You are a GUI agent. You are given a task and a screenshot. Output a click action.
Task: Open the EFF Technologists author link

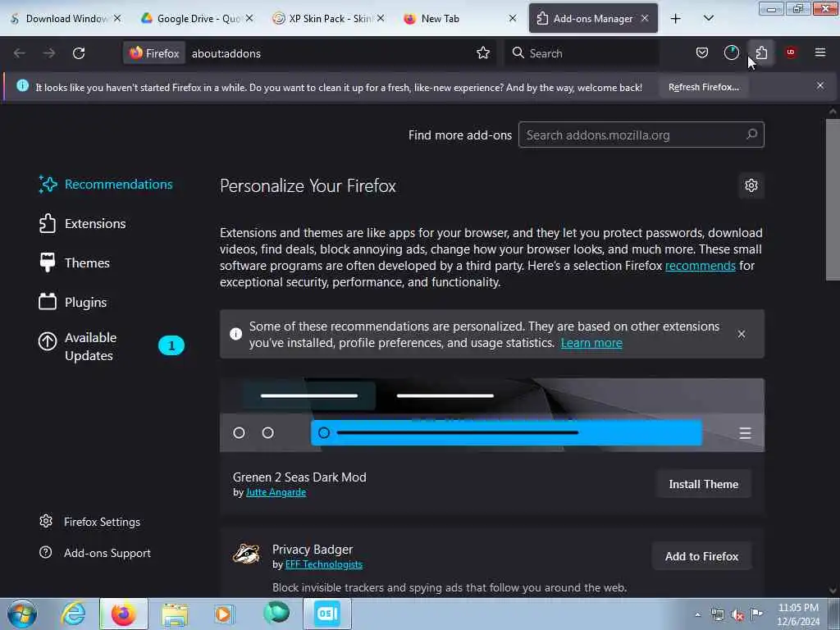point(323,564)
